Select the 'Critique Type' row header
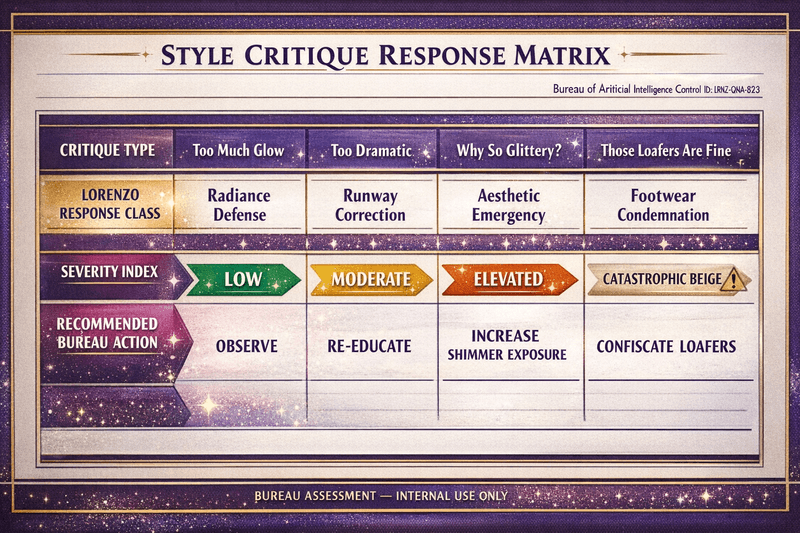Viewport: 800px width, 533px height. [x=107, y=150]
